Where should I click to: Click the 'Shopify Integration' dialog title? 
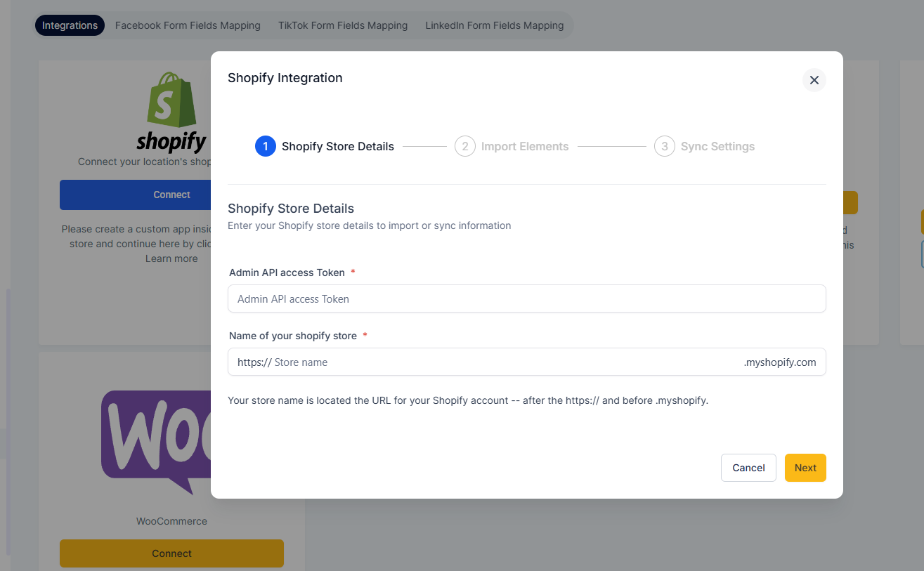[285, 78]
